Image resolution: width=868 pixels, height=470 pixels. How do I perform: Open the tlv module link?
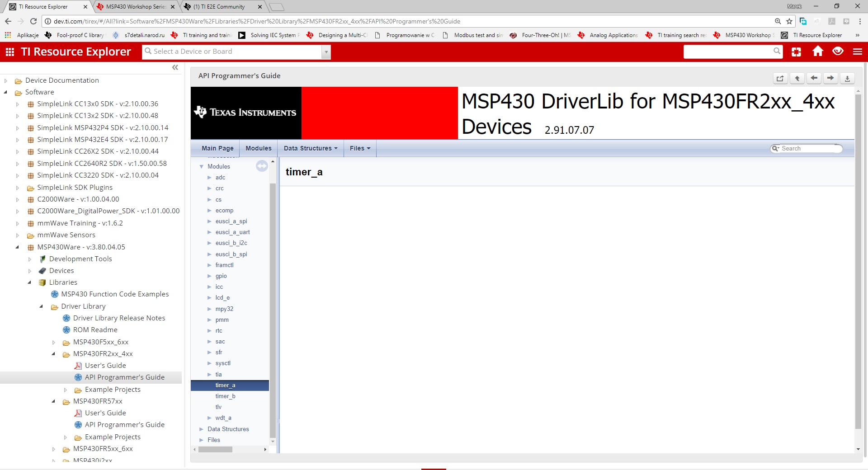coord(218,407)
